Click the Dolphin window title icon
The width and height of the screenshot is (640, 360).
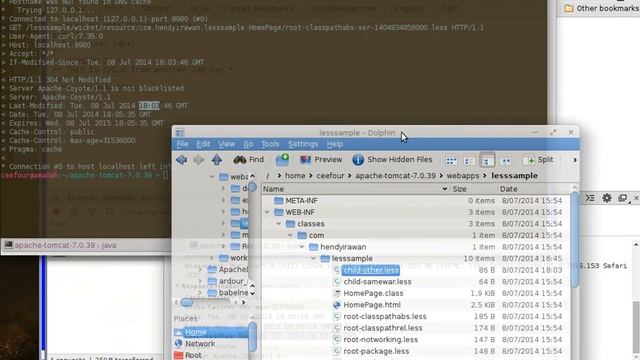coord(180,133)
